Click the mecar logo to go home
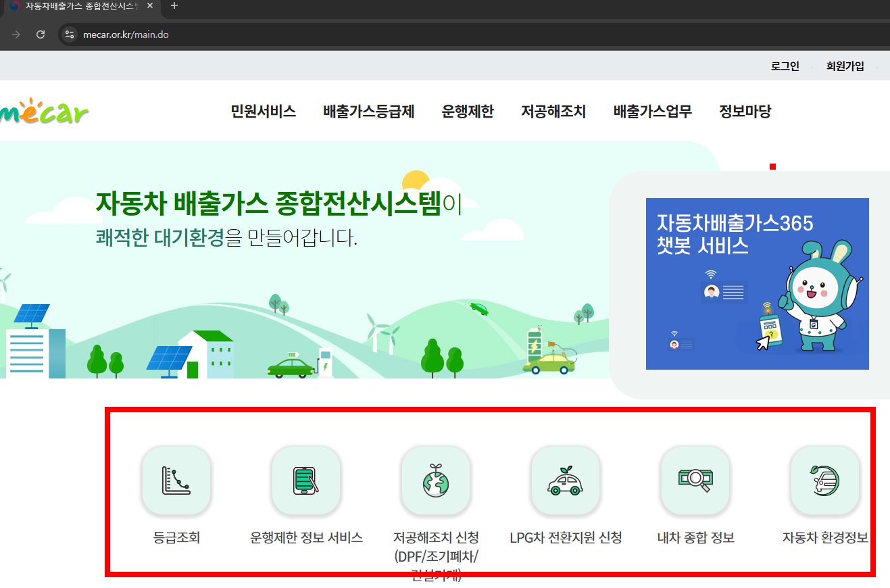Viewport: 890px width, 588px height. click(44, 110)
